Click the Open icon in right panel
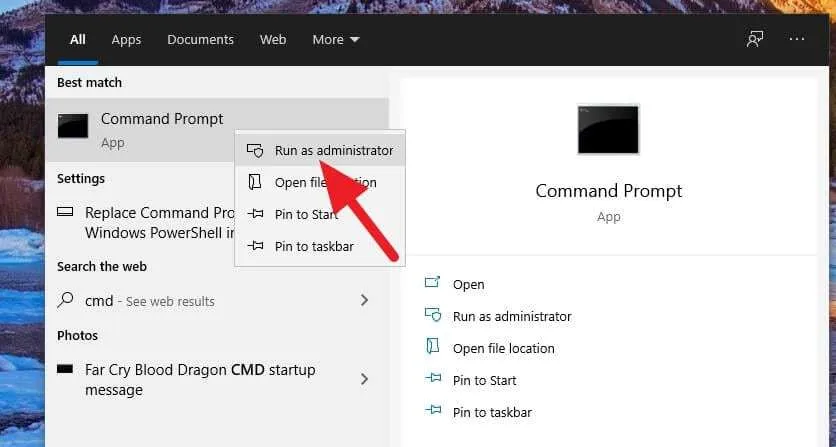 (432, 283)
